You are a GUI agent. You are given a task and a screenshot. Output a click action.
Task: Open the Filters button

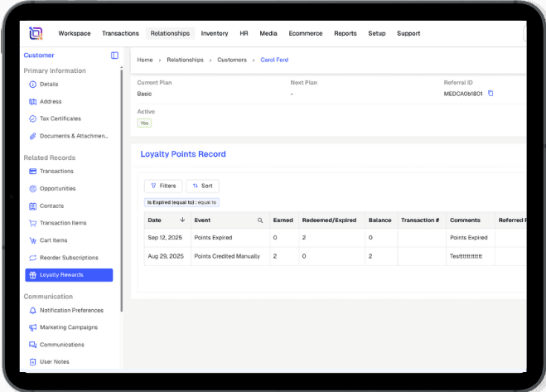pos(163,186)
